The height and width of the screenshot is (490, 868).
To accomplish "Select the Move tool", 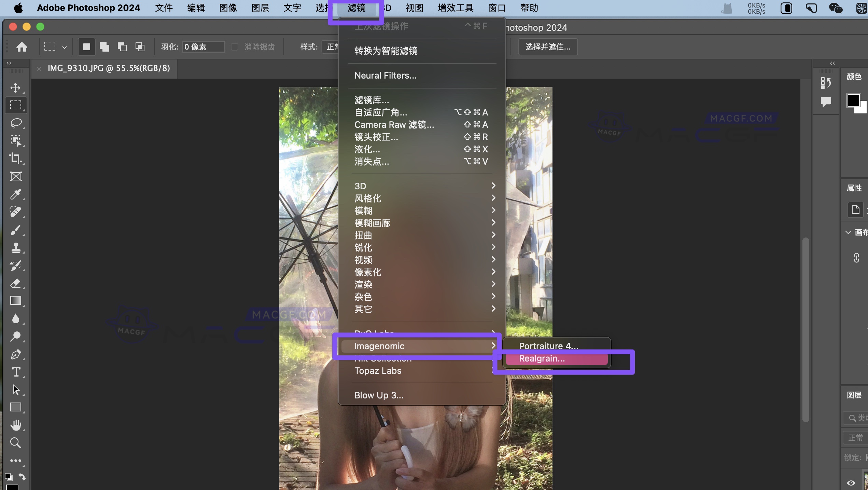I will click(x=16, y=88).
